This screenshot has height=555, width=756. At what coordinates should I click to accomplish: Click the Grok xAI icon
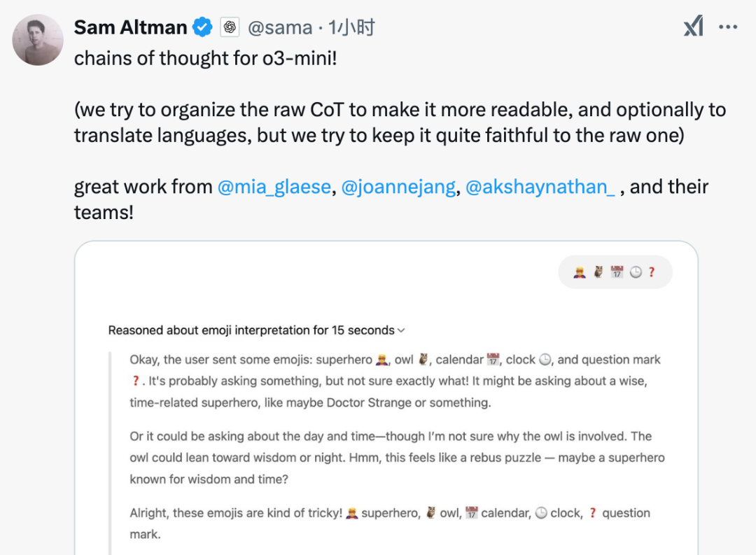click(693, 26)
